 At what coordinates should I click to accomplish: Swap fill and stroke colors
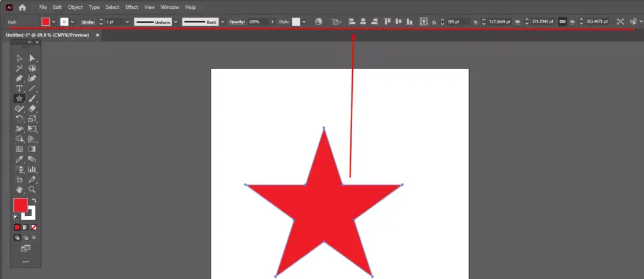point(34,200)
